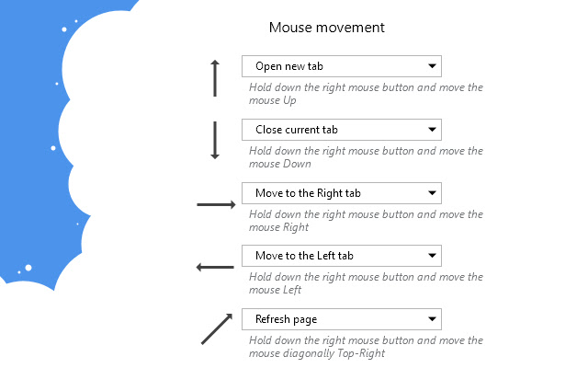Click the left arrow gesture icon
Screen dimensions: 588x368
pyautogui.click(x=215, y=268)
